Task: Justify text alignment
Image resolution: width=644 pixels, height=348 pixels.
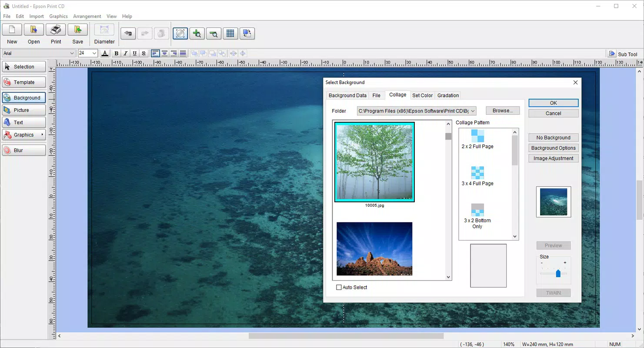Action: pyautogui.click(x=183, y=54)
